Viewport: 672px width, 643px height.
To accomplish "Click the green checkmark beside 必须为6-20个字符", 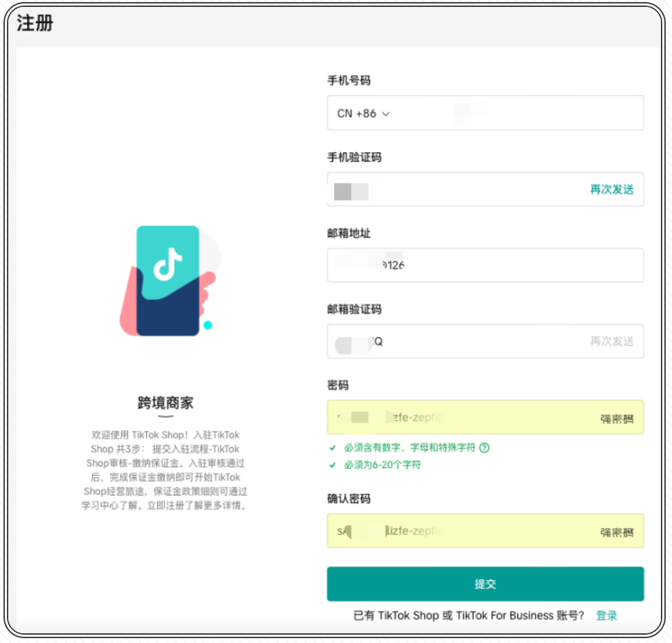I will pos(333,465).
